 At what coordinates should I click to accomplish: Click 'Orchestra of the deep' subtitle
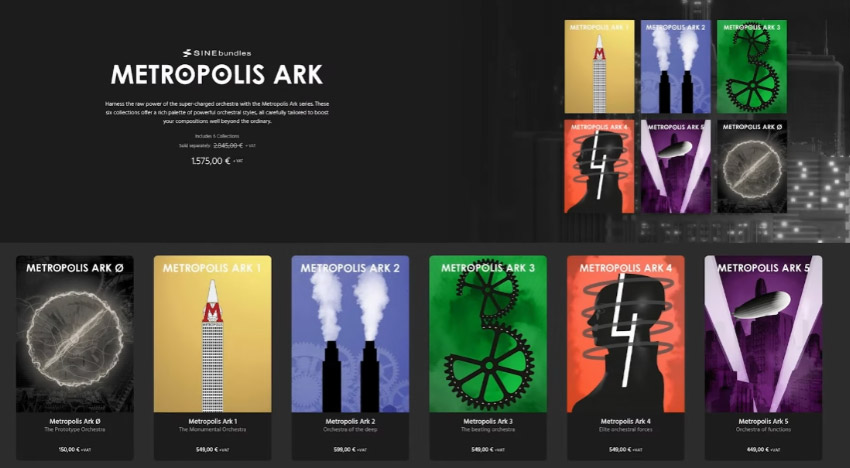click(x=350, y=429)
